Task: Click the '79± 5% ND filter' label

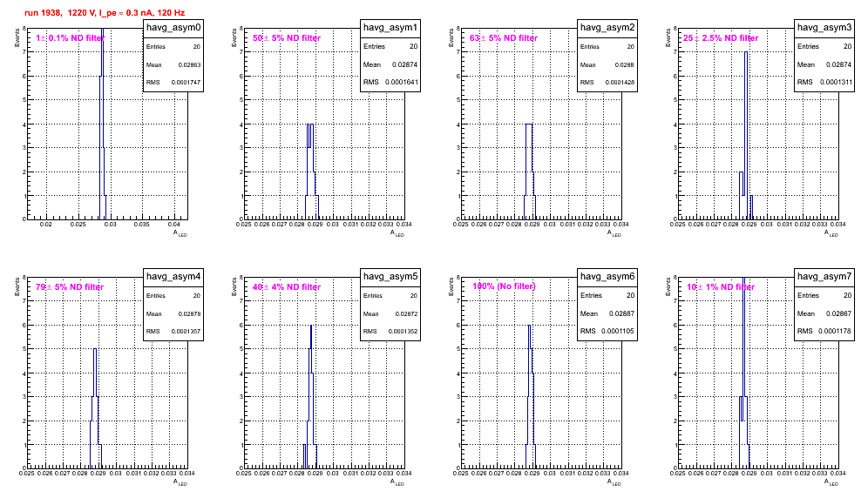Action: point(70,287)
